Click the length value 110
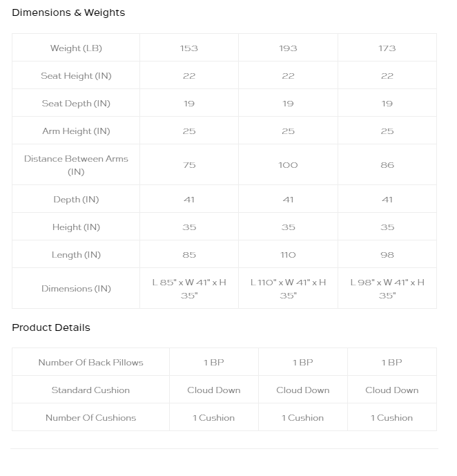457x476 pixels. click(x=288, y=255)
